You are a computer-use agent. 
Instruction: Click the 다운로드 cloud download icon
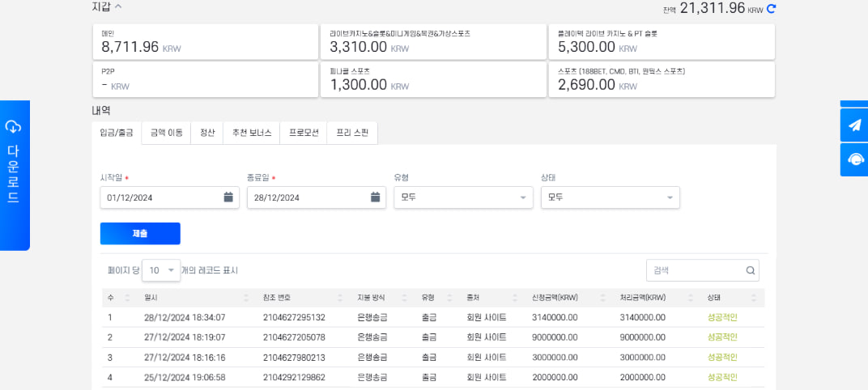coord(14,126)
